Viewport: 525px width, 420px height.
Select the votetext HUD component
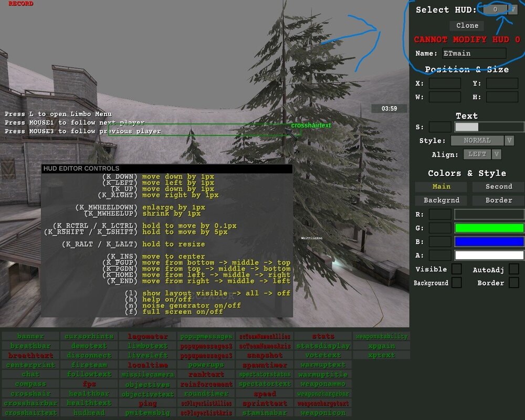pyautogui.click(x=323, y=355)
